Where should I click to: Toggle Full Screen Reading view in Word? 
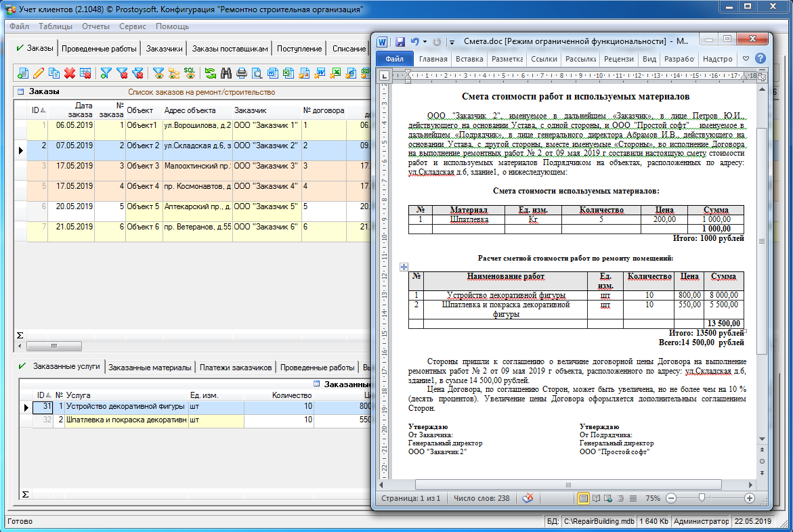[596, 498]
